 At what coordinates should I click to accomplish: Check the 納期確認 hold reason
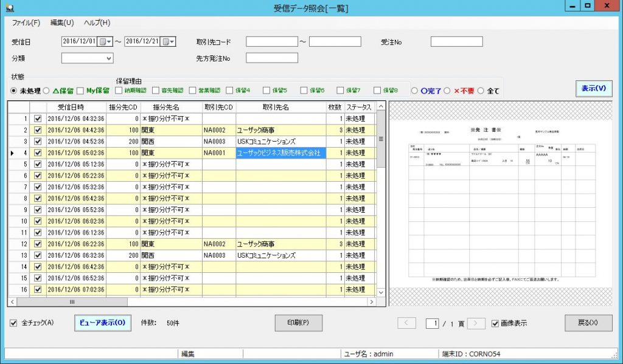click(x=119, y=91)
